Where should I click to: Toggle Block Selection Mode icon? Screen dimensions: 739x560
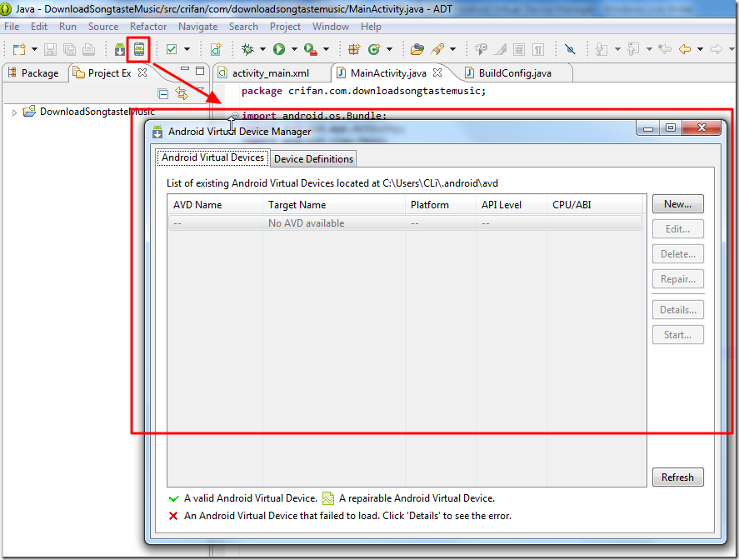tap(519, 49)
